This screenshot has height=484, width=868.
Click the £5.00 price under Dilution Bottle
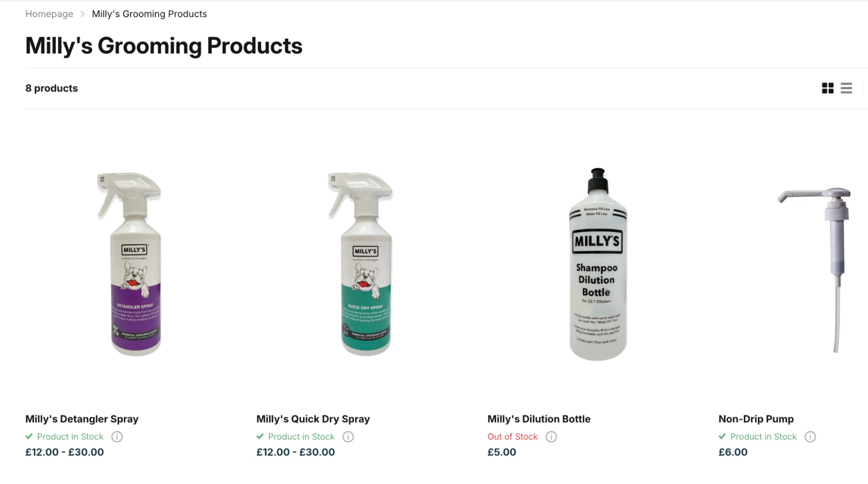[x=502, y=452]
